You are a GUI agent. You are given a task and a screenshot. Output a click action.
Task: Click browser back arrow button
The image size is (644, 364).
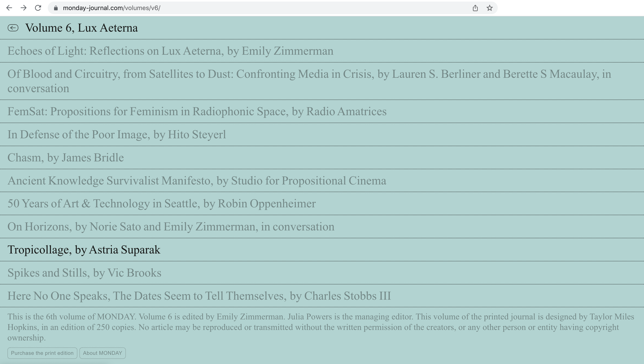pos(9,8)
